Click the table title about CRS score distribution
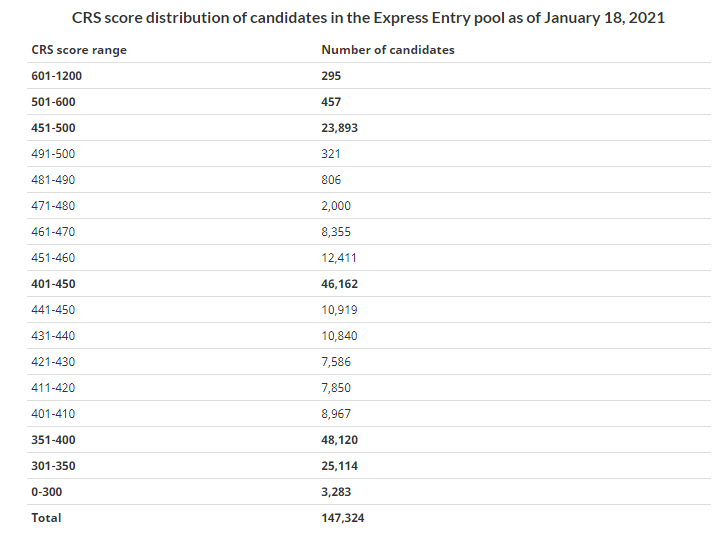Screen dimensions: 725x538 pyautogui.click(x=368, y=18)
